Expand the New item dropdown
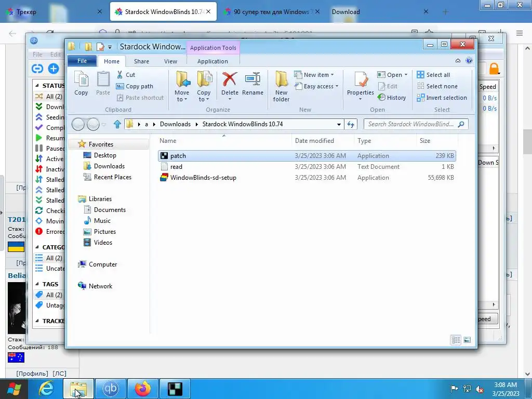Viewport: 532px width, 399px height. (x=314, y=75)
